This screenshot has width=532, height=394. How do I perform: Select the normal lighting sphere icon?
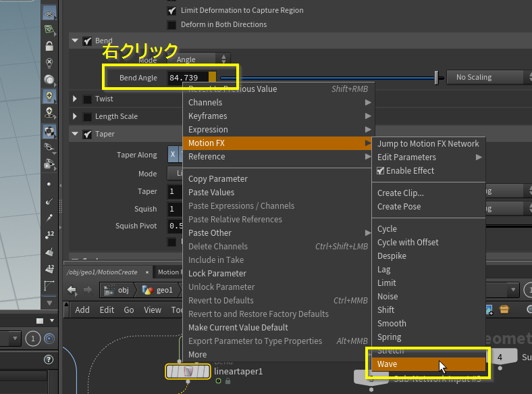point(49,80)
